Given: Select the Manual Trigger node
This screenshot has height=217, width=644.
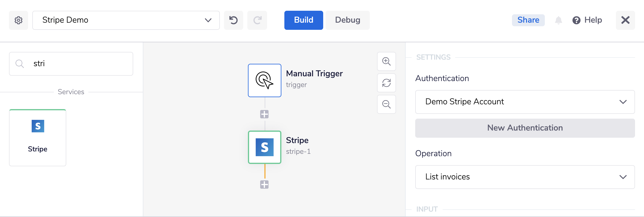Looking at the screenshot, I should pyautogui.click(x=265, y=80).
